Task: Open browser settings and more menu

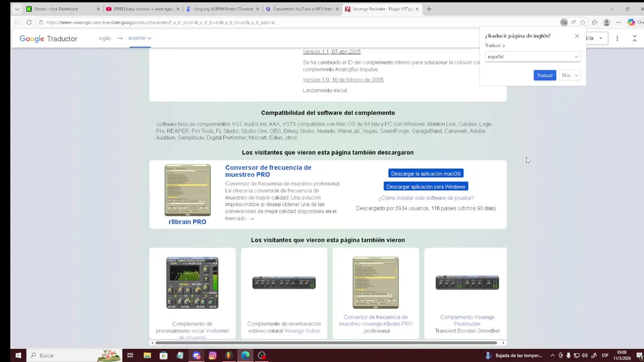Action: tap(619, 22)
